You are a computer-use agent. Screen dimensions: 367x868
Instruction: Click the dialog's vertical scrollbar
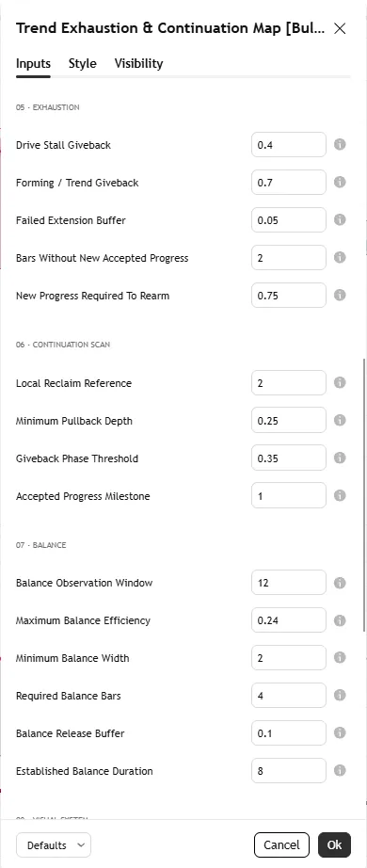(x=363, y=494)
